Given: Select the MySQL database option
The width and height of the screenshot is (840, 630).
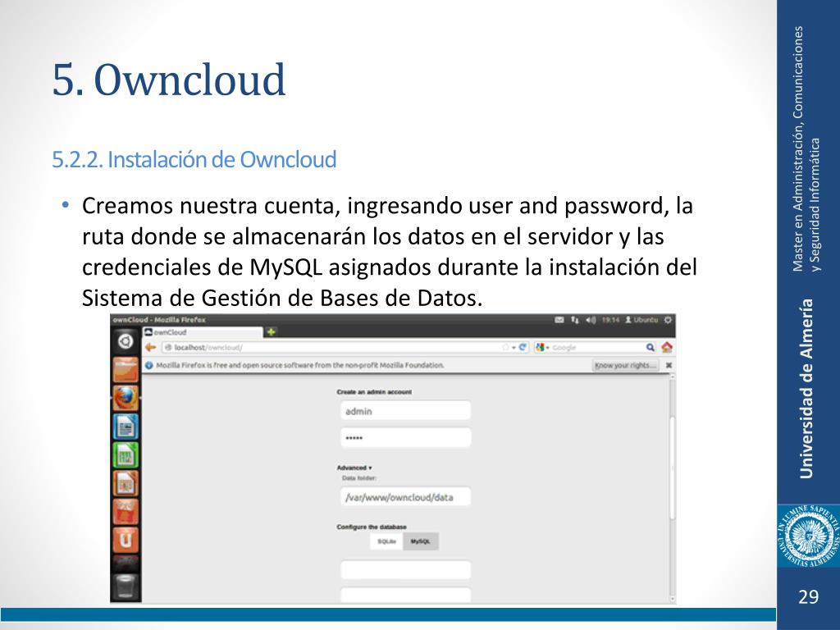Looking at the screenshot, I should pos(421,541).
